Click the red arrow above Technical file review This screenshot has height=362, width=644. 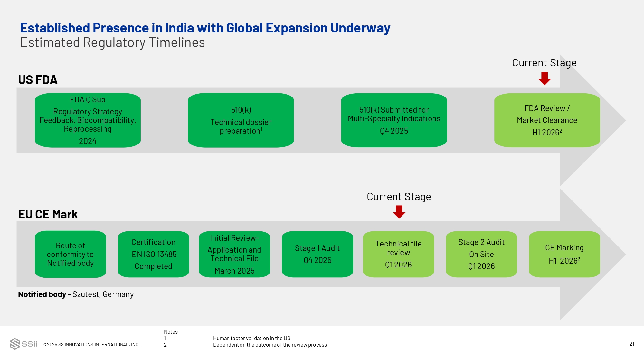click(x=399, y=212)
